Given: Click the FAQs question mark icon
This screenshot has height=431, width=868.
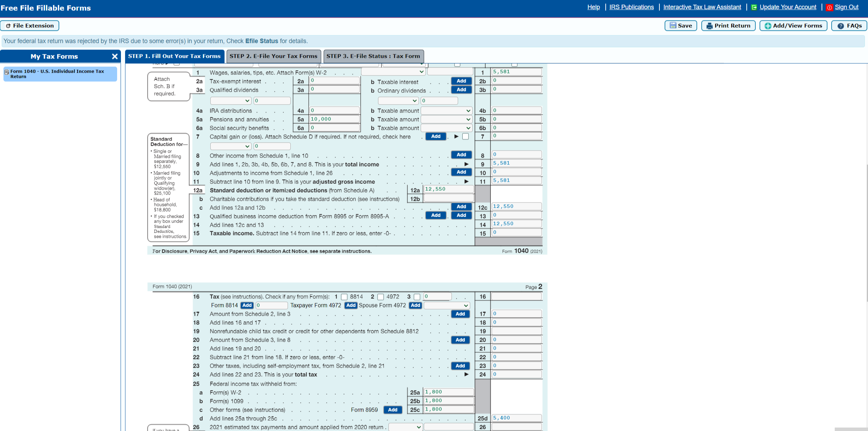Looking at the screenshot, I should [x=840, y=26].
